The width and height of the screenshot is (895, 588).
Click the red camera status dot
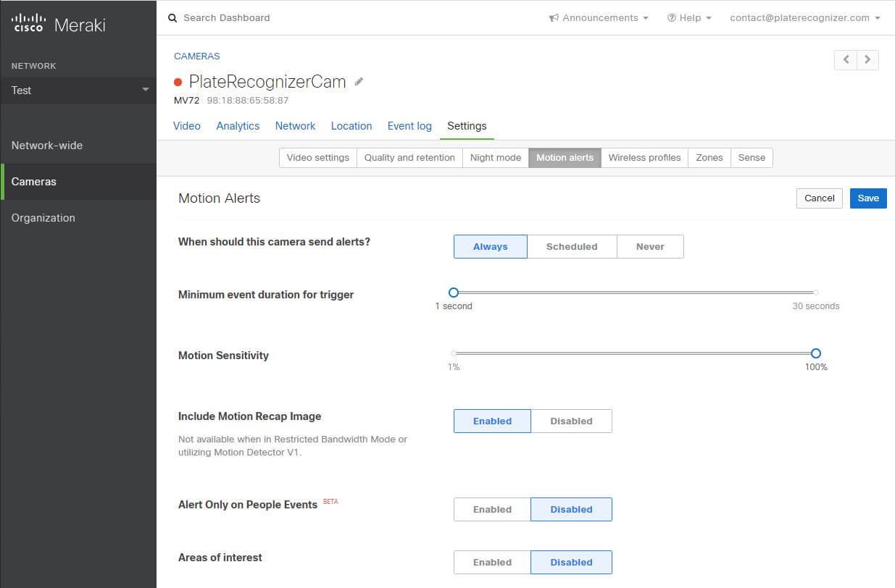point(178,83)
